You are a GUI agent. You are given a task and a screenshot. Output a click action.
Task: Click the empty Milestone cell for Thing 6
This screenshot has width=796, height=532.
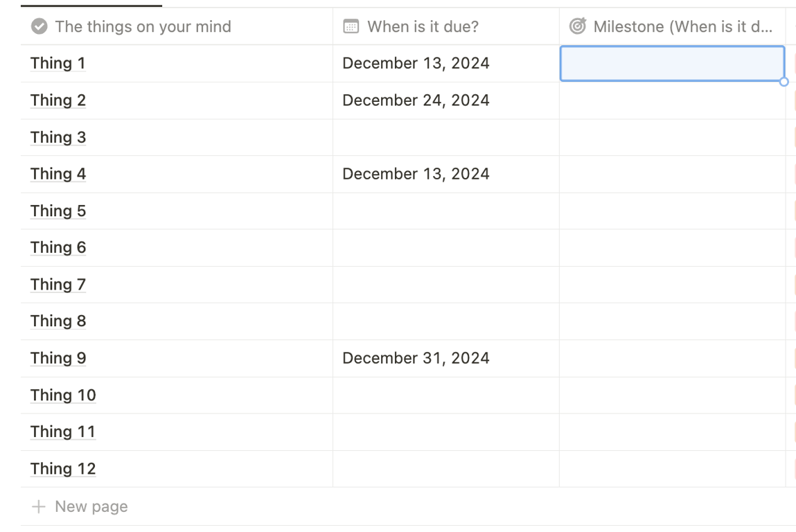coord(672,248)
